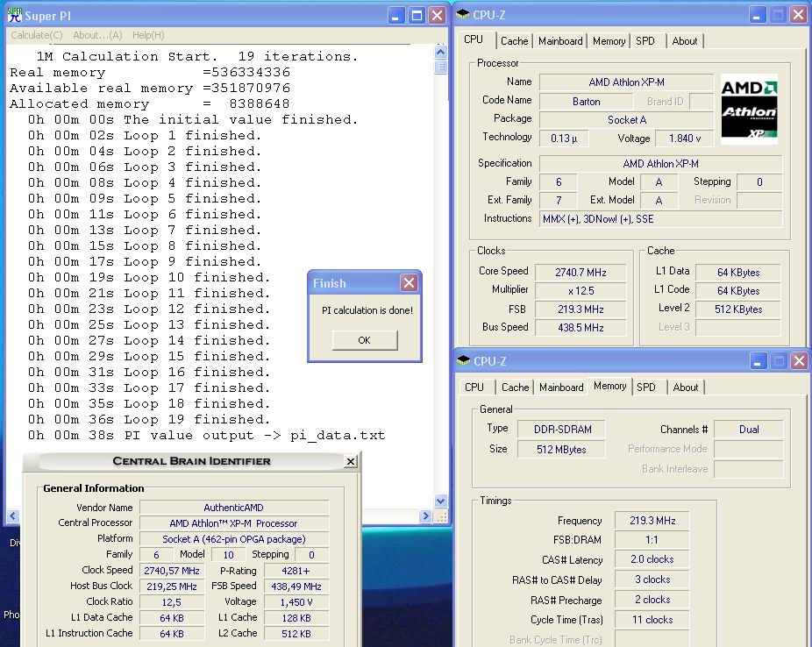Select Cache tab in top CPU-Z window
Image resolution: width=812 pixels, height=647 pixels.
[x=514, y=41]
